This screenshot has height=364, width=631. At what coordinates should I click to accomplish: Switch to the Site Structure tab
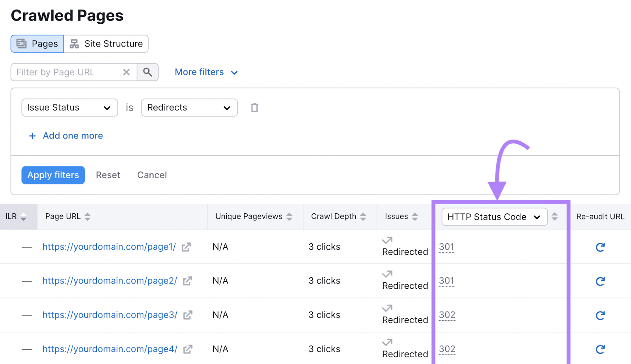point(106,44)
